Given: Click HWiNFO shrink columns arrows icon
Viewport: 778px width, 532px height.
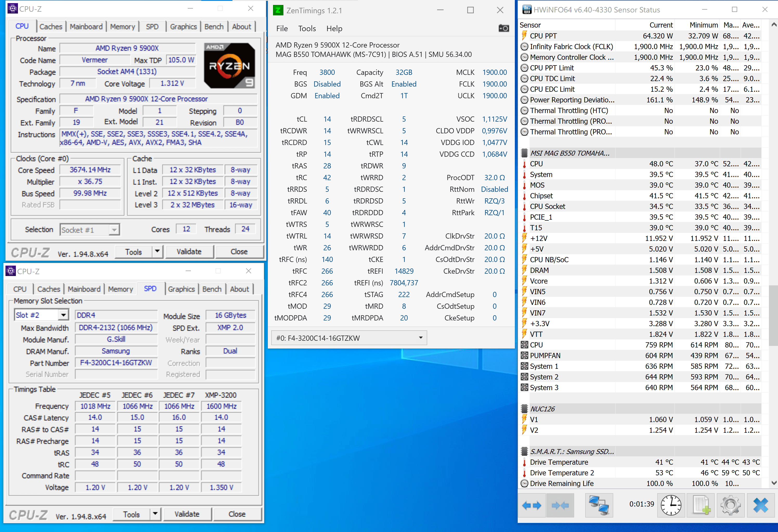Looking at the screenshot, I should (560, 505).
